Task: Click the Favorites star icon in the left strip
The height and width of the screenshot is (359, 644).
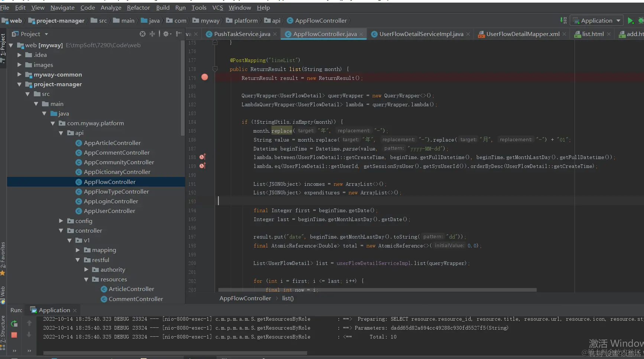Action: click(3, 273)
